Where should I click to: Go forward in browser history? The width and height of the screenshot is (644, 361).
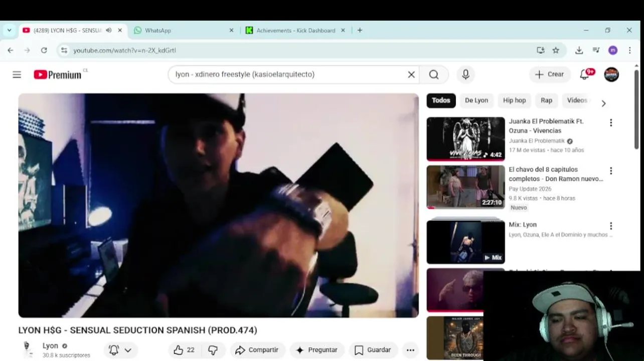coord(27,50)
